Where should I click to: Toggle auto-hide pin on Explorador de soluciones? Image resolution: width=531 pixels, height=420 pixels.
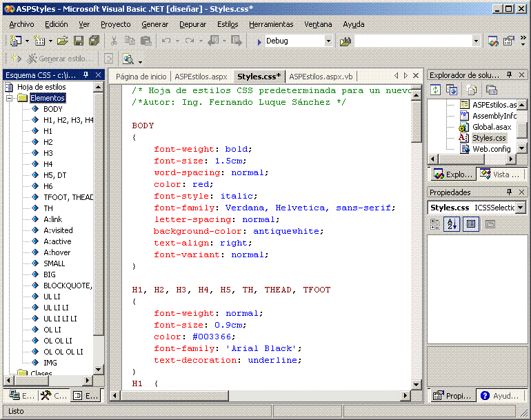point(510,75)
